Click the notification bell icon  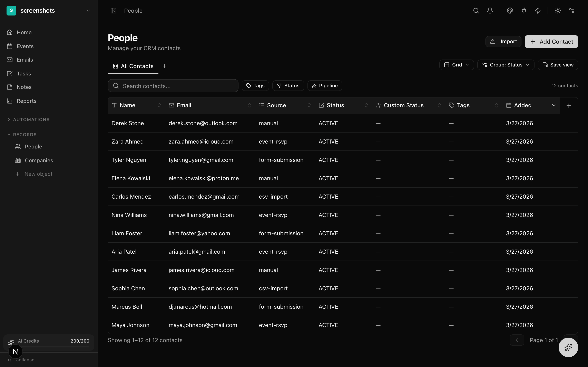tap(490, 11)
